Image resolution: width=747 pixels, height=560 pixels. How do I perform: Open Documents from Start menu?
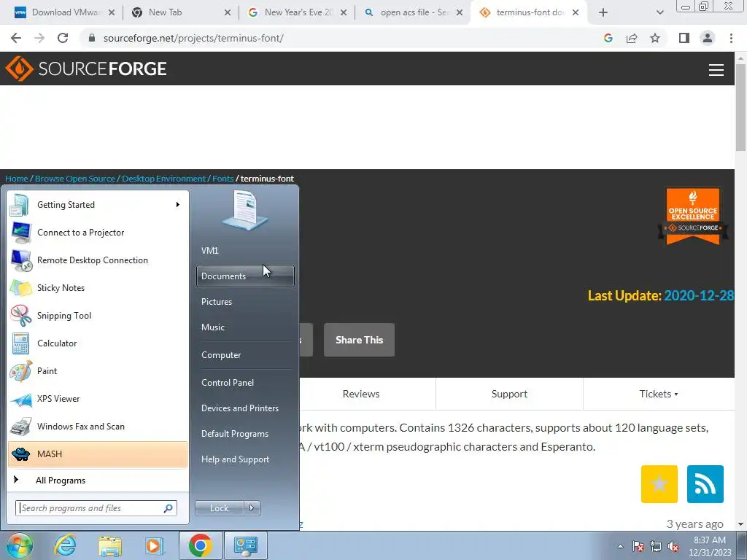point(245,276)
